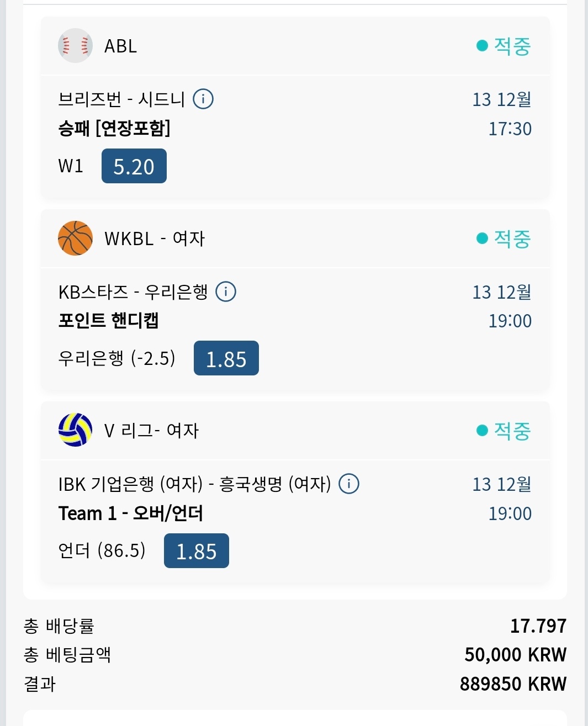This screenshot has height=726, width=588.
Task: Click the total odds value 17.797
Action: coord(538,626)
